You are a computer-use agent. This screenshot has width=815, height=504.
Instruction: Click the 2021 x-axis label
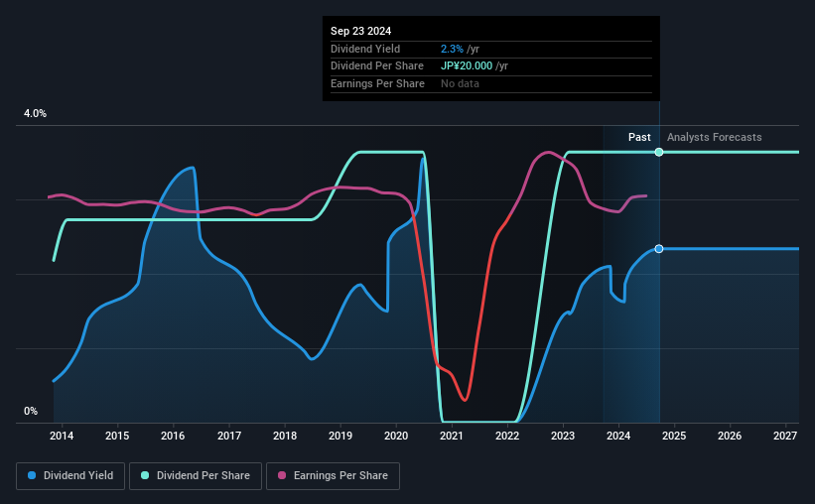[451, 436]
